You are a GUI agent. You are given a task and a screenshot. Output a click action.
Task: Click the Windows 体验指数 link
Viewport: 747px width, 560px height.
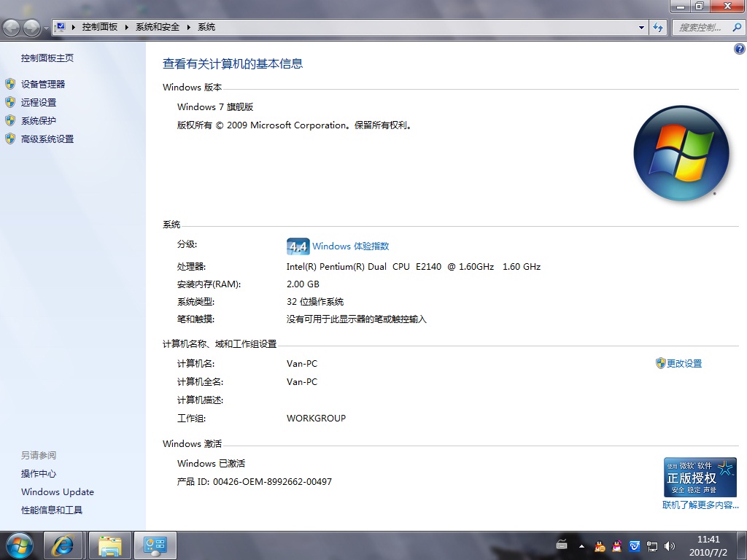[x=350, y=246]
